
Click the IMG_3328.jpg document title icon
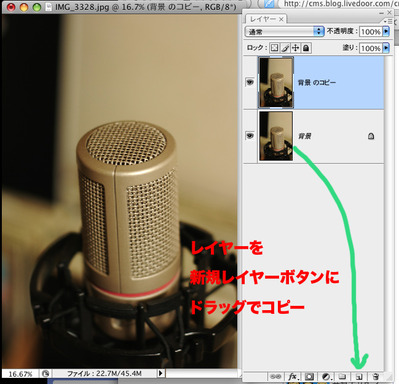[x=49, y=7]
